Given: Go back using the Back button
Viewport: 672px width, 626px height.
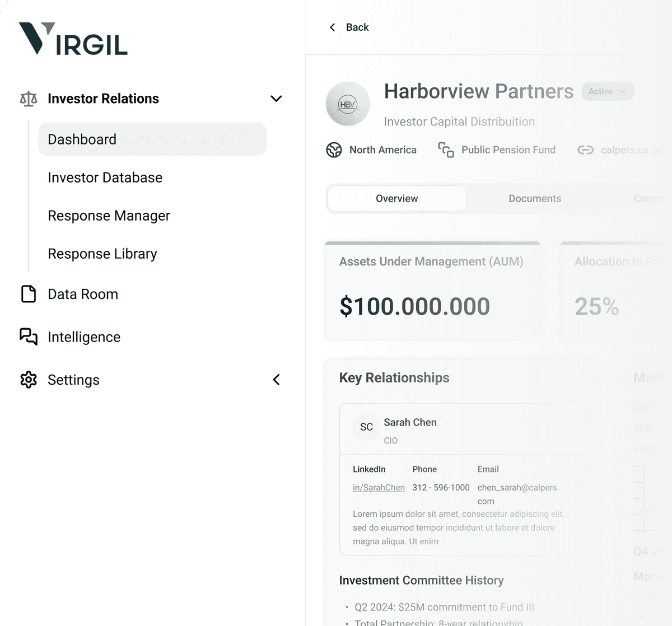Looking at the screenshot, I should (x=349, y=27).
